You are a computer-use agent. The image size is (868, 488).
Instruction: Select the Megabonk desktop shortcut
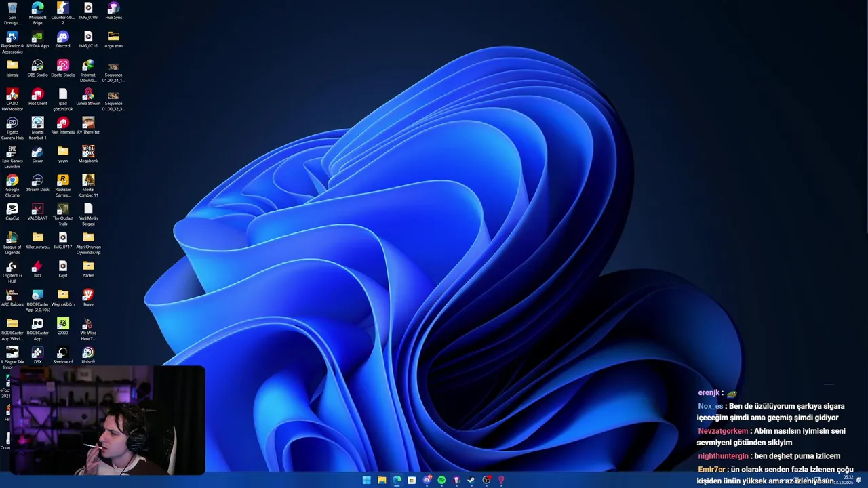(88, 155)
